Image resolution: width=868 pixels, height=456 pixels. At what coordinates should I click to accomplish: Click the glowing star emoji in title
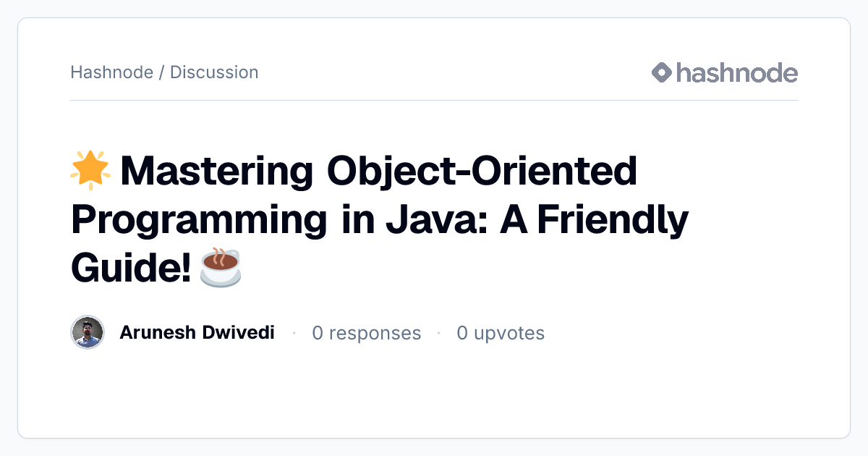point(90,171)
